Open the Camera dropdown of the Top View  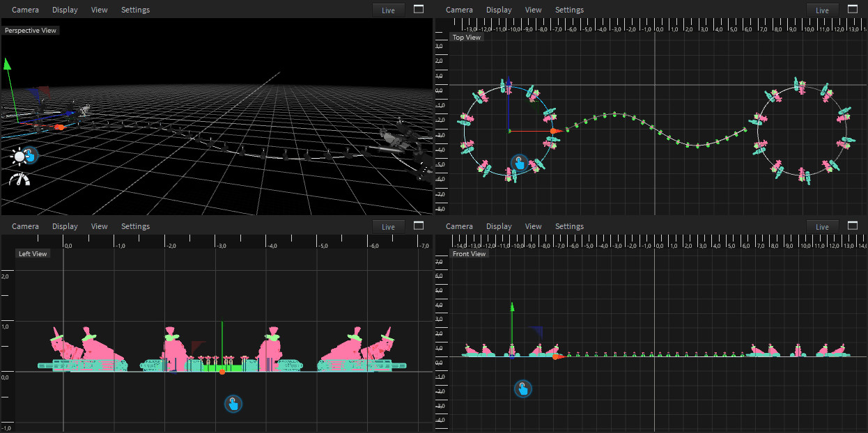pos(459,10)
